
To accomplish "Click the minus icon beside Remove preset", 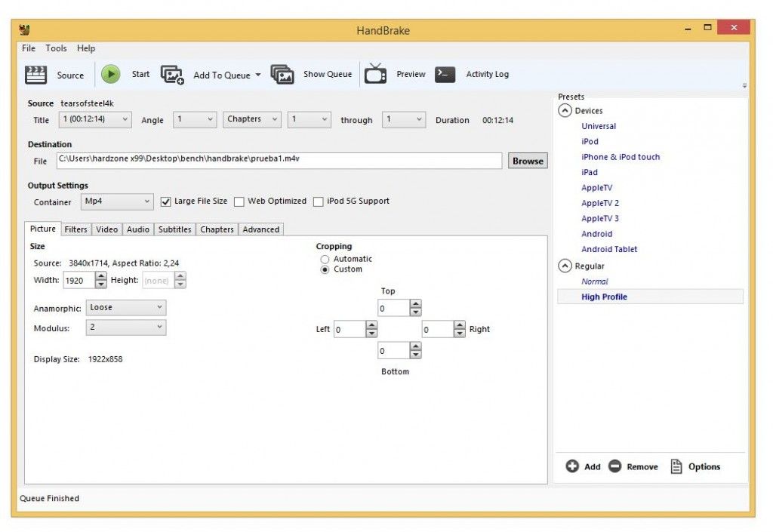I will (x=614, y=466).
